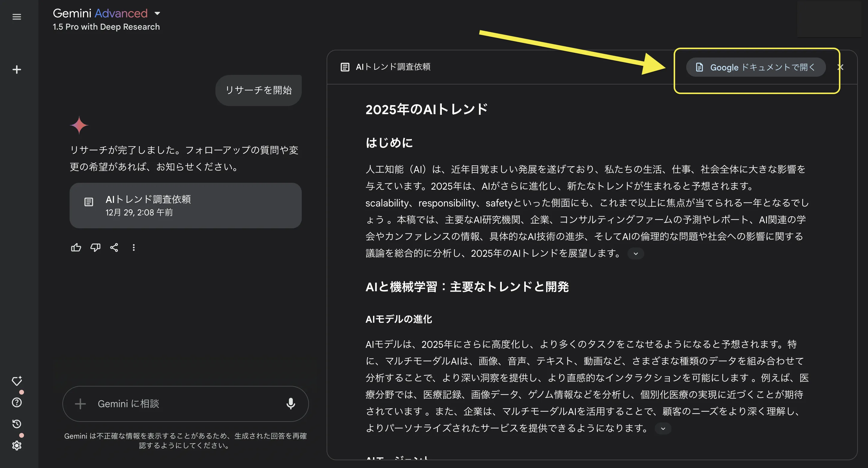Close the report panel with X
The width and height of the screenshot is (868, 468).
pyautogui.click(x=840, y=67)
